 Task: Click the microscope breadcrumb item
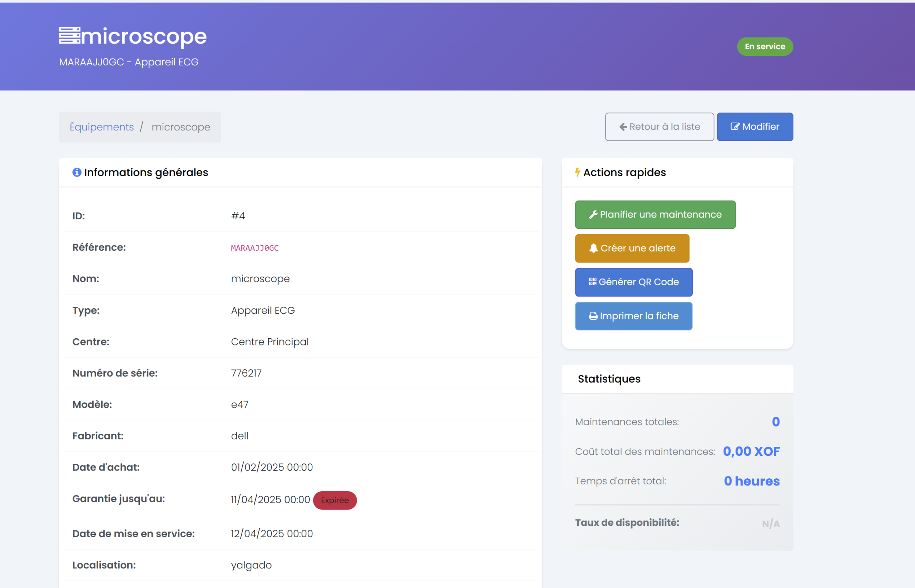[181, 127]
